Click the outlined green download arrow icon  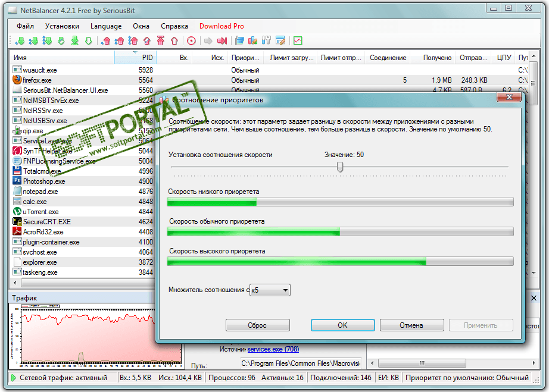pos(89,40)
